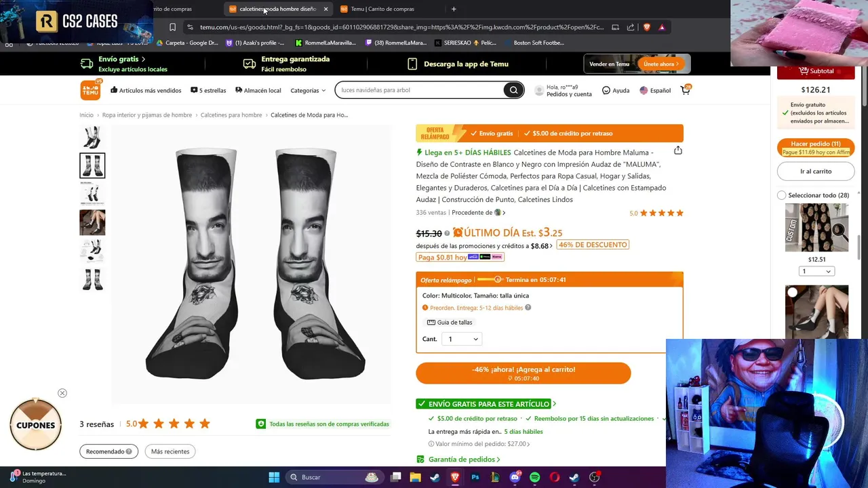The image size is (868, 488).
Task: Open the Cant. quantity dropdown
Action: [x=462, y=339]
